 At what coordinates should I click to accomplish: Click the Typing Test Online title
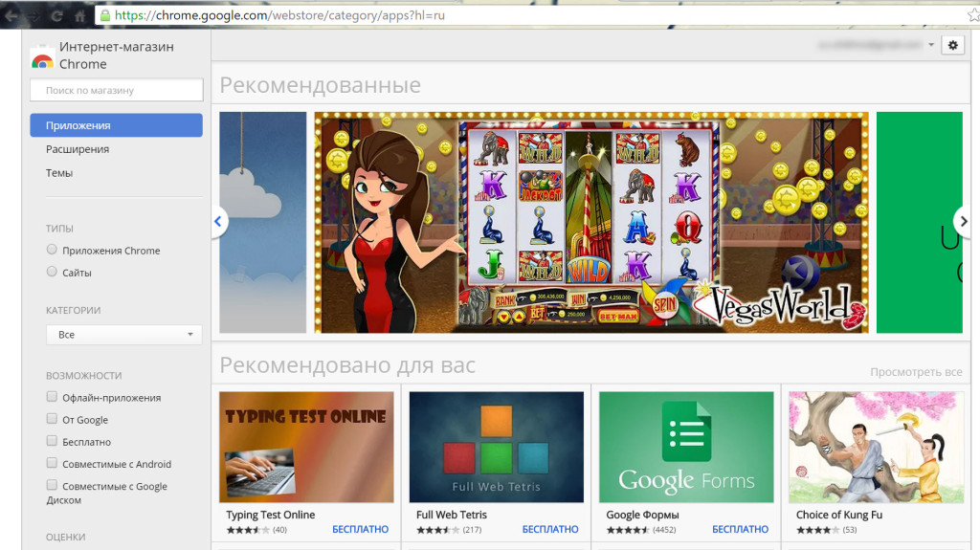(271, 515)
